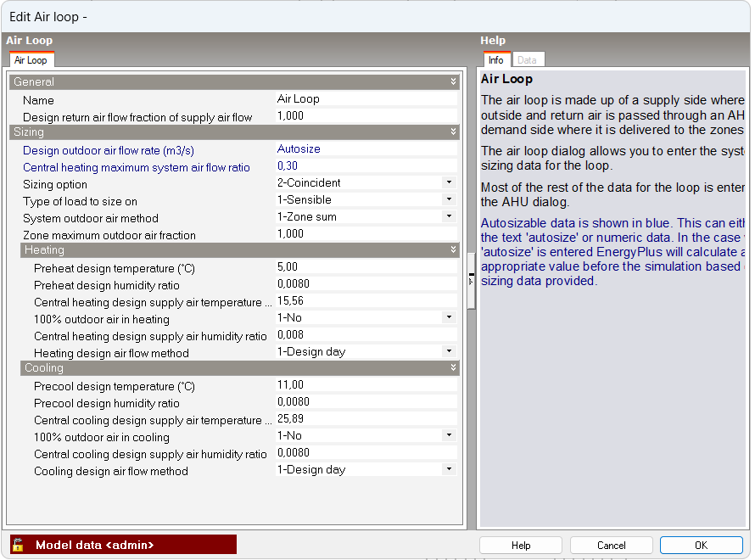Click the Name input field

365,99
